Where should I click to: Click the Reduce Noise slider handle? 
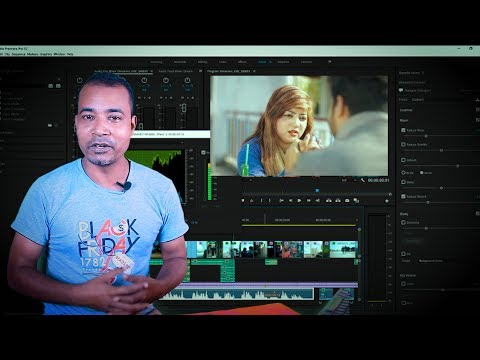pyautogui.click(x=426, y=136)
